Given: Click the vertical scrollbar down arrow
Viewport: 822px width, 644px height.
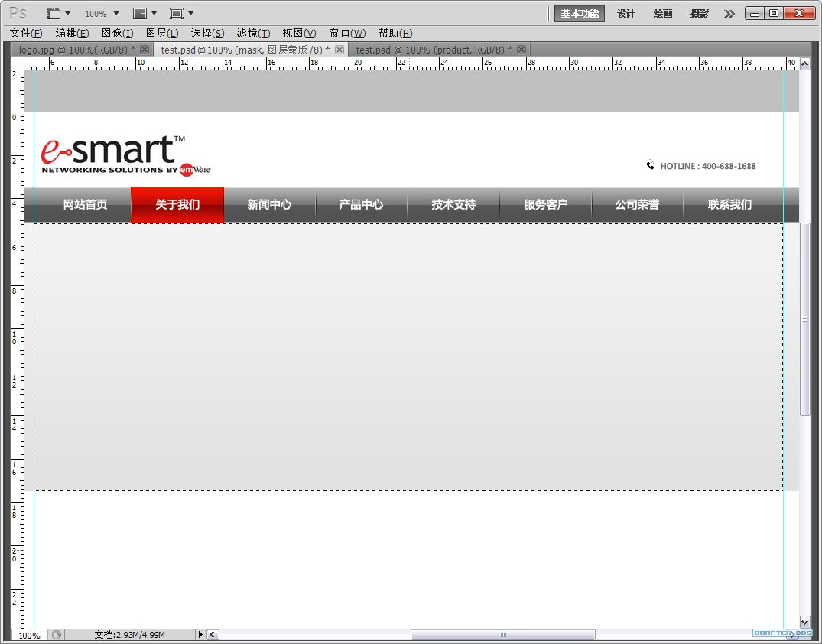Looking at the screenshot, I should click(804, 622).
